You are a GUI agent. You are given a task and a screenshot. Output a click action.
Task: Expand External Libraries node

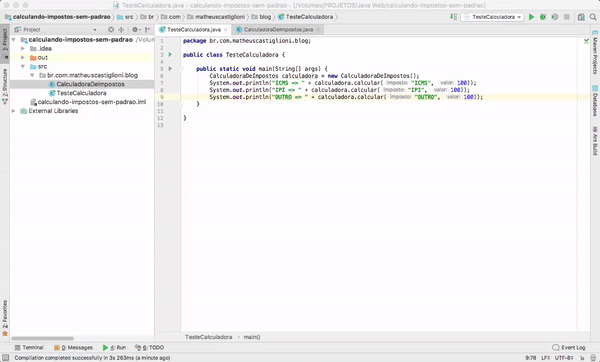[x=14, y=111]
